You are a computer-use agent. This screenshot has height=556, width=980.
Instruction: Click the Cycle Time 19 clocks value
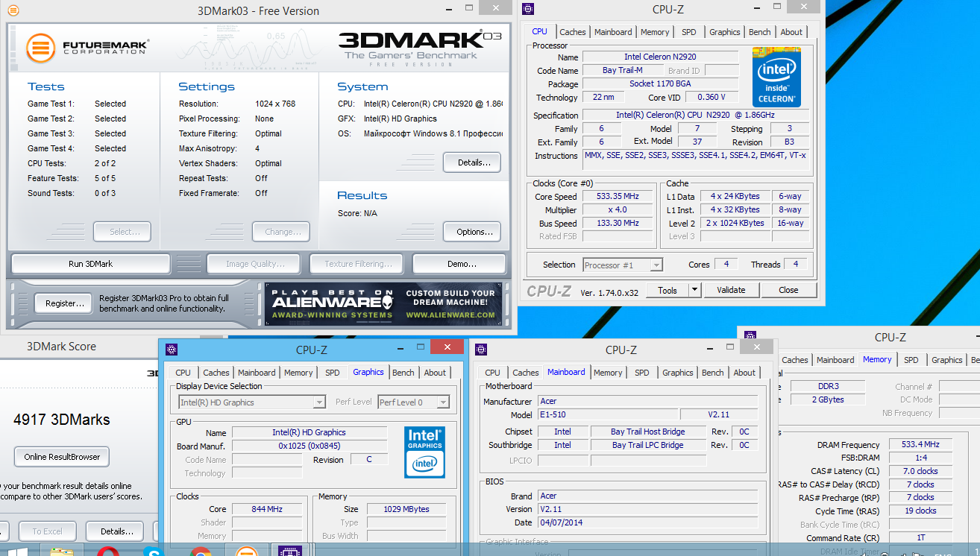coord(921,511)
